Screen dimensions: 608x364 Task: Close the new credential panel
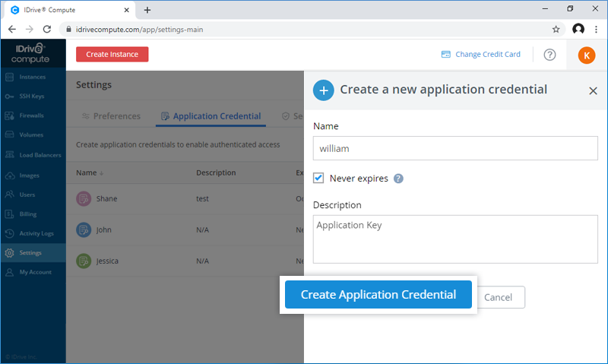coord(593,90)
